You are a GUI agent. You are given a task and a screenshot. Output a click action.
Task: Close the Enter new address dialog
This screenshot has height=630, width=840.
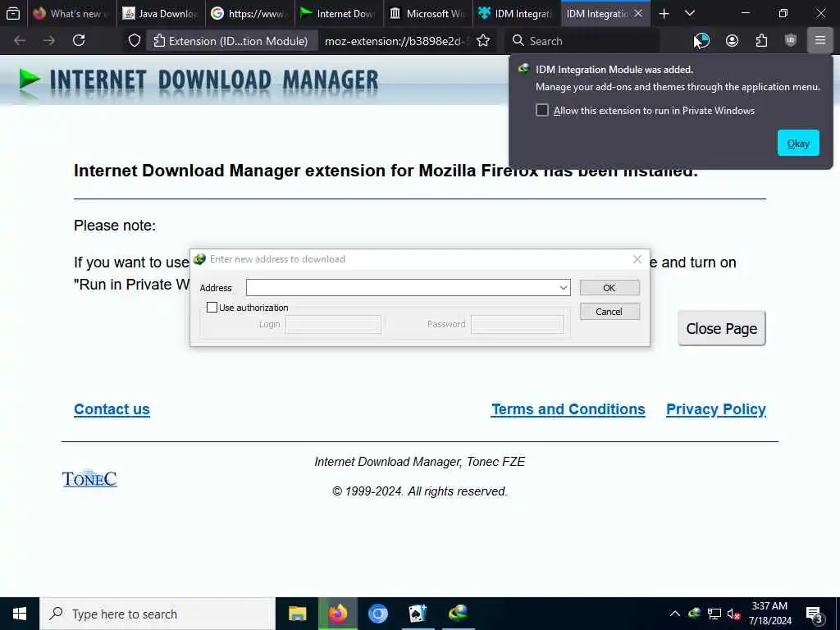(x=637, y=259)
